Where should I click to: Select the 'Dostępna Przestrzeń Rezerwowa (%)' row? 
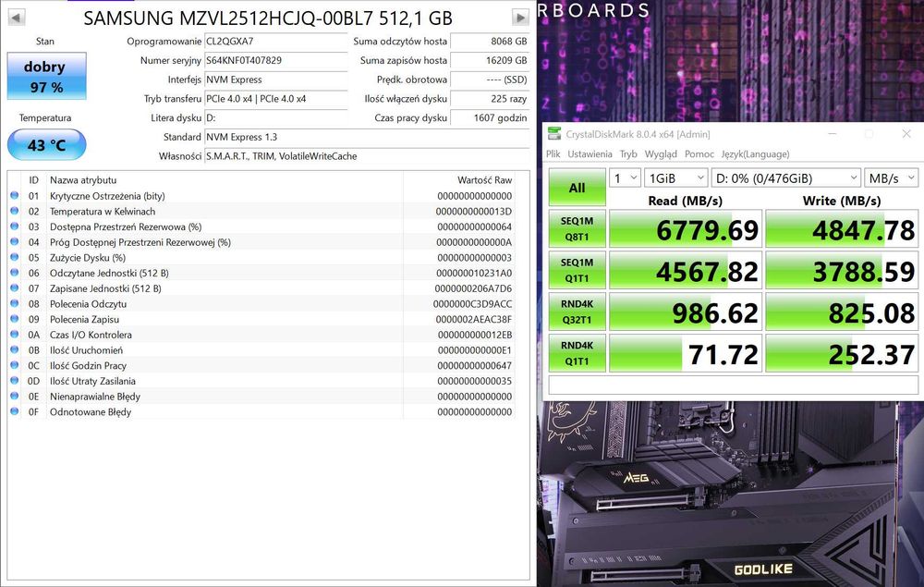click(261, 226)
